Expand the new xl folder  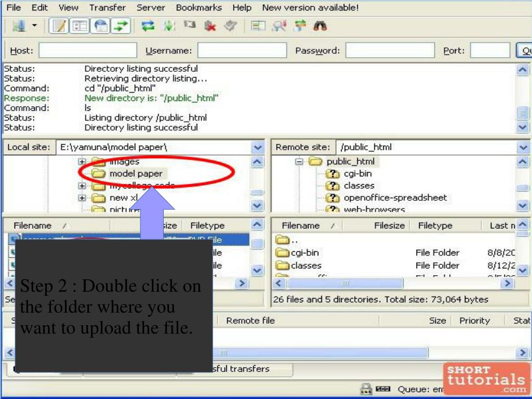pos(82,198)
